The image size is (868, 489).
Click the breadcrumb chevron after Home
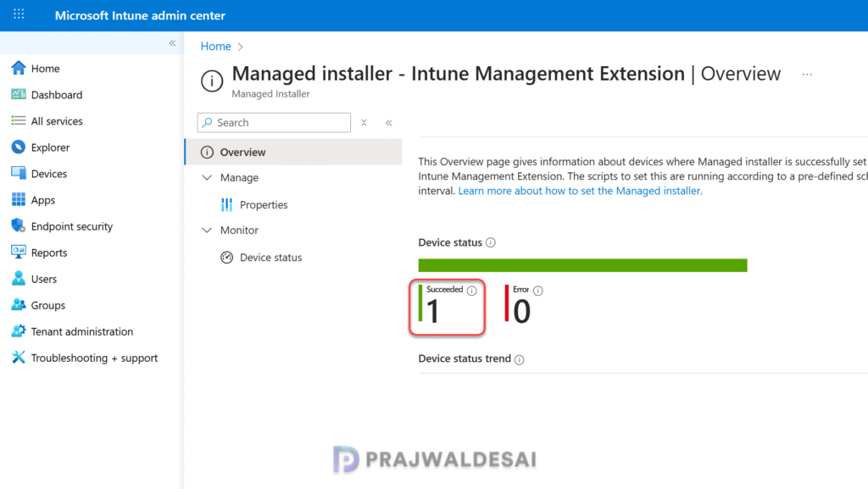(240, 47)
